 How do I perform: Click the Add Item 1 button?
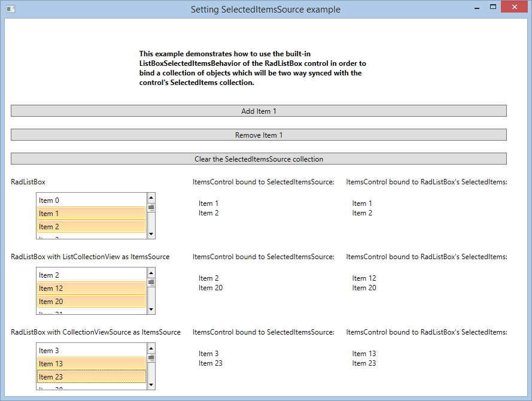(259, 111)
